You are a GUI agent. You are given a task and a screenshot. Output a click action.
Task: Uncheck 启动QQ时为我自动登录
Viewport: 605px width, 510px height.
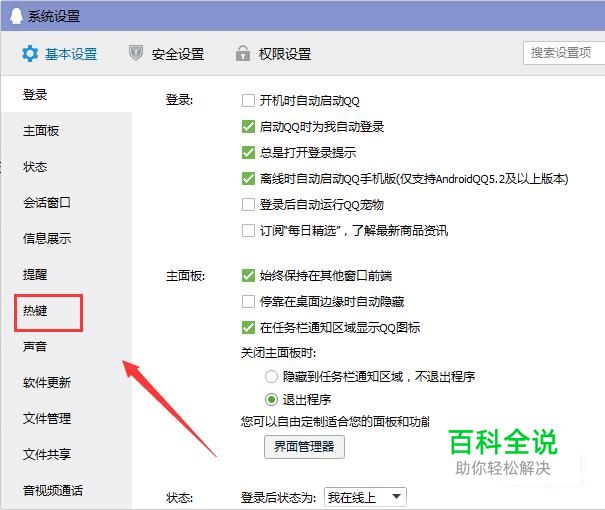point(248,127)
